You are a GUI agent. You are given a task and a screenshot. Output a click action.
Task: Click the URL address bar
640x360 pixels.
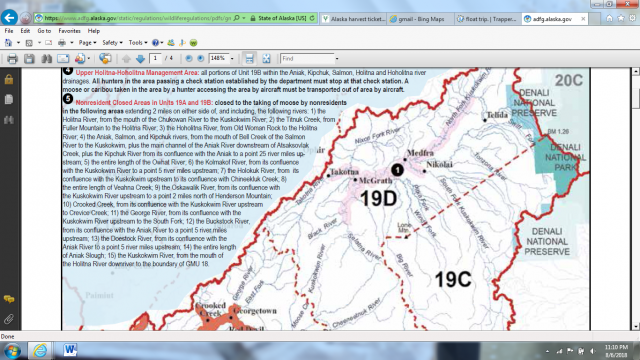click(x=138, y=18)
